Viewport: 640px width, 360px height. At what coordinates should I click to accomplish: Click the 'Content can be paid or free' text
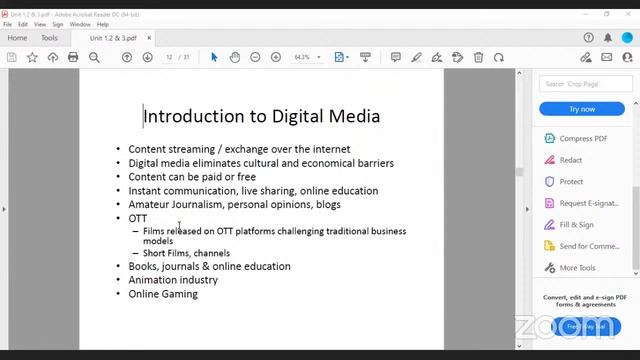pos(192,177)
